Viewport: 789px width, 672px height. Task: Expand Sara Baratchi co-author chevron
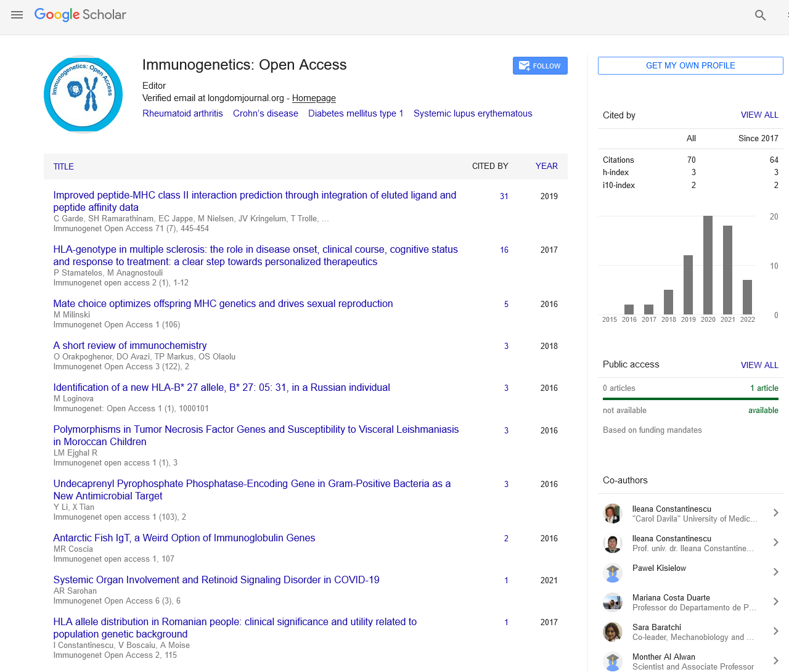pyautogui.click(x=775, y=631)
